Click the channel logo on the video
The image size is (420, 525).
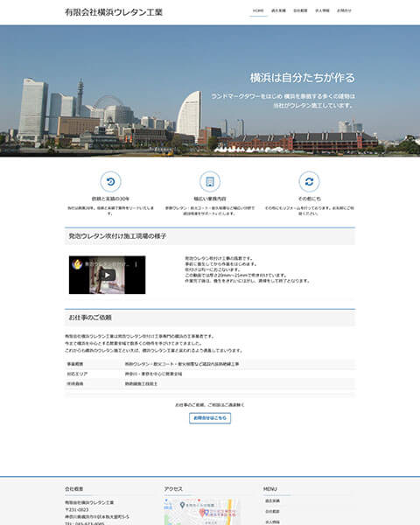coord(77,264)
